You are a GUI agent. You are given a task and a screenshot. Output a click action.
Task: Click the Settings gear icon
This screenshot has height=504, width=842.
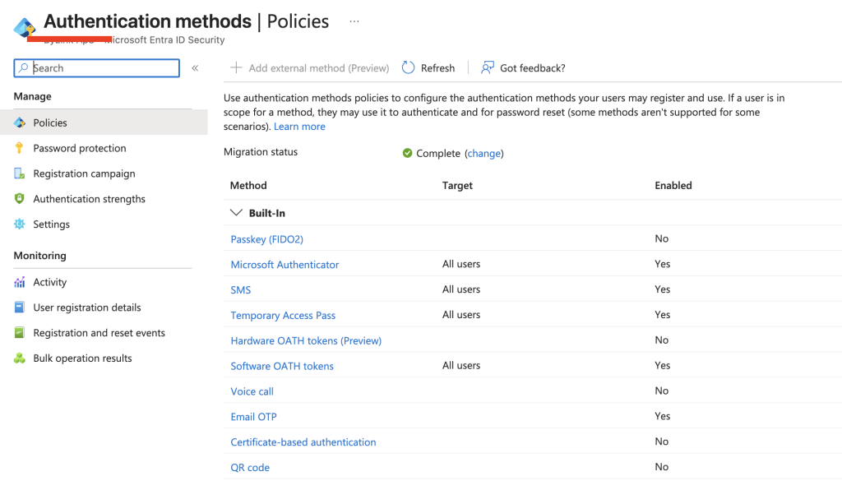click(x=20, y=224)
